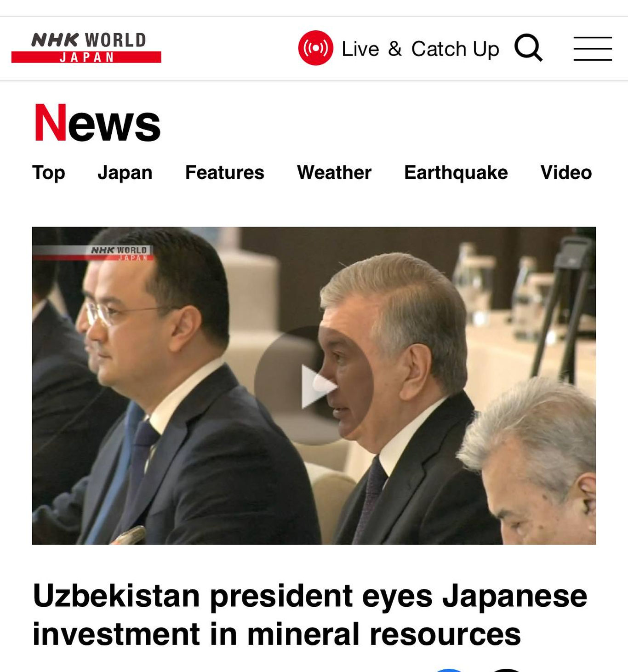Open the hamburger menu

coord(592,48)
